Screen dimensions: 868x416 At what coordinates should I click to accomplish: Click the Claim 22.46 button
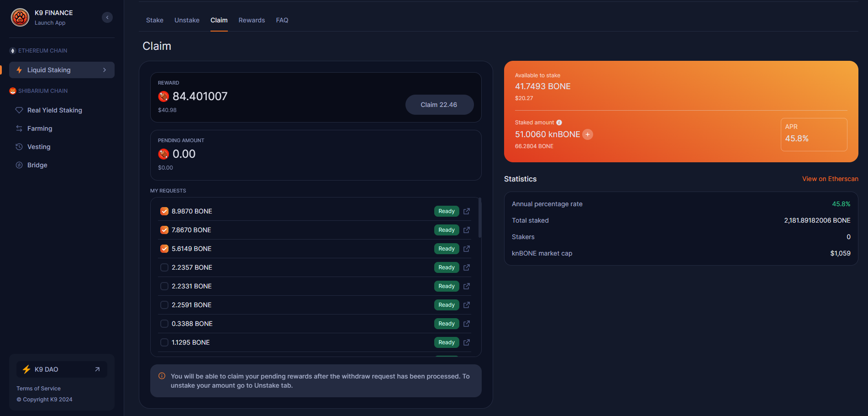(x=439, y=105)
